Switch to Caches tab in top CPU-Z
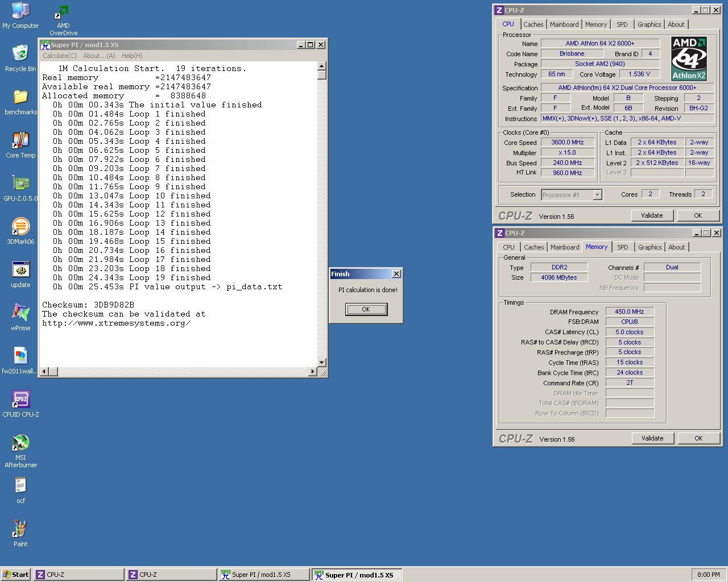This screenshot has height=582, width=728. pyautogui.click(x=533, y=24)
